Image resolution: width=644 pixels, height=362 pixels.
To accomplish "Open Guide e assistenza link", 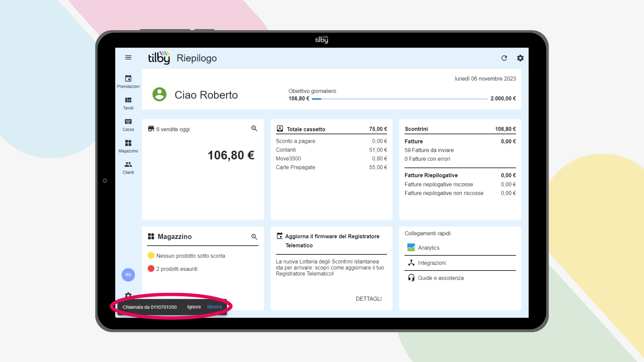I will tap(440, 278).
